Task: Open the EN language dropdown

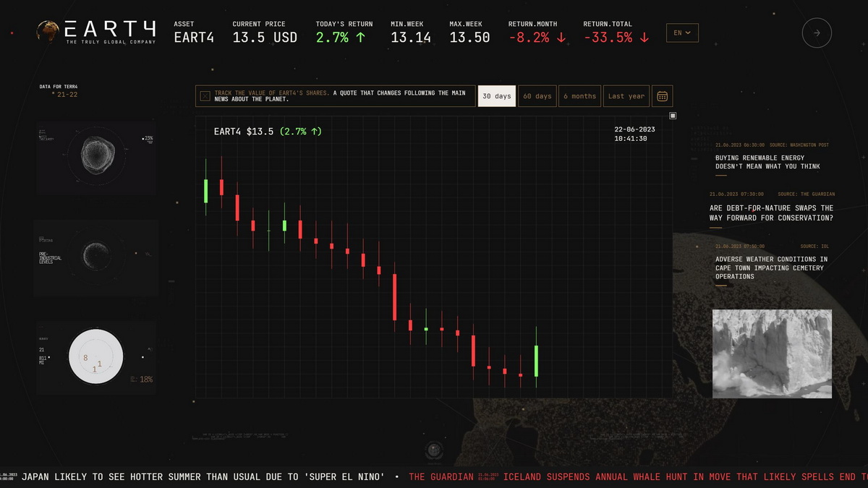Action: pos(682,33)
